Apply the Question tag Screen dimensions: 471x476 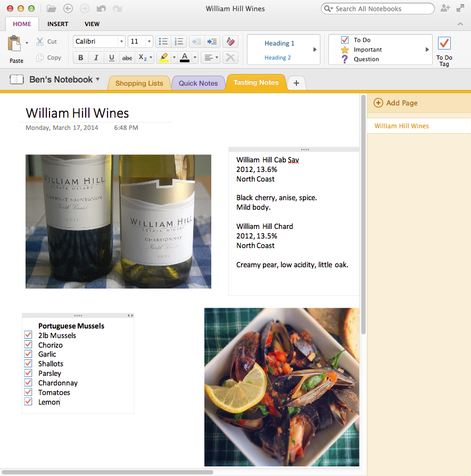(360, 59)
